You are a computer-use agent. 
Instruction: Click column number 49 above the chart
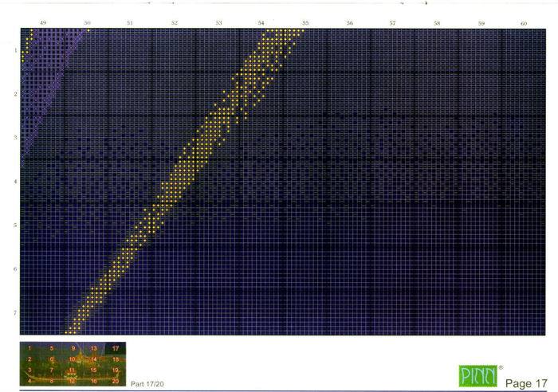pyautogui.click(x=43, y=23)
